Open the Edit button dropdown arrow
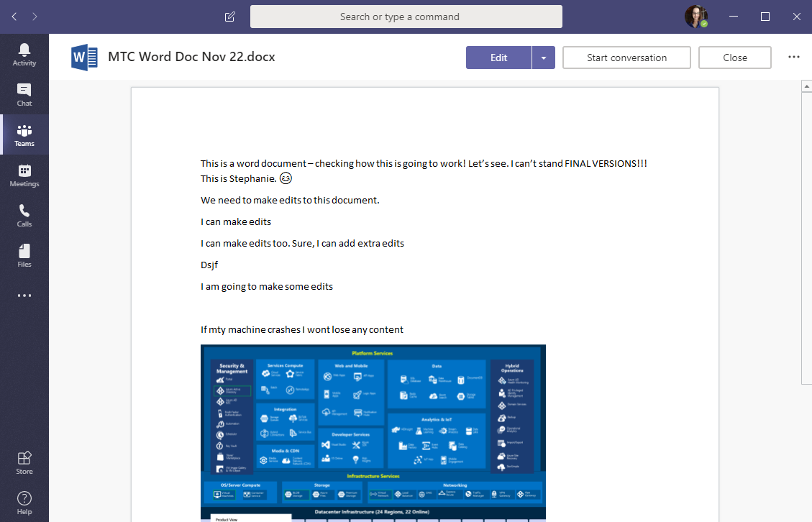This screenshot has height=522, width=812. coord(544,58)
